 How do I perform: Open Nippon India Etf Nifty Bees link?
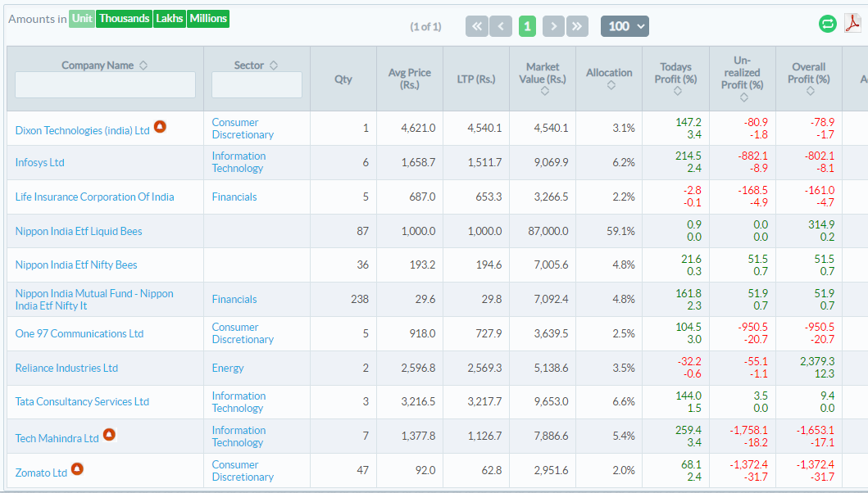coord(76,265)
